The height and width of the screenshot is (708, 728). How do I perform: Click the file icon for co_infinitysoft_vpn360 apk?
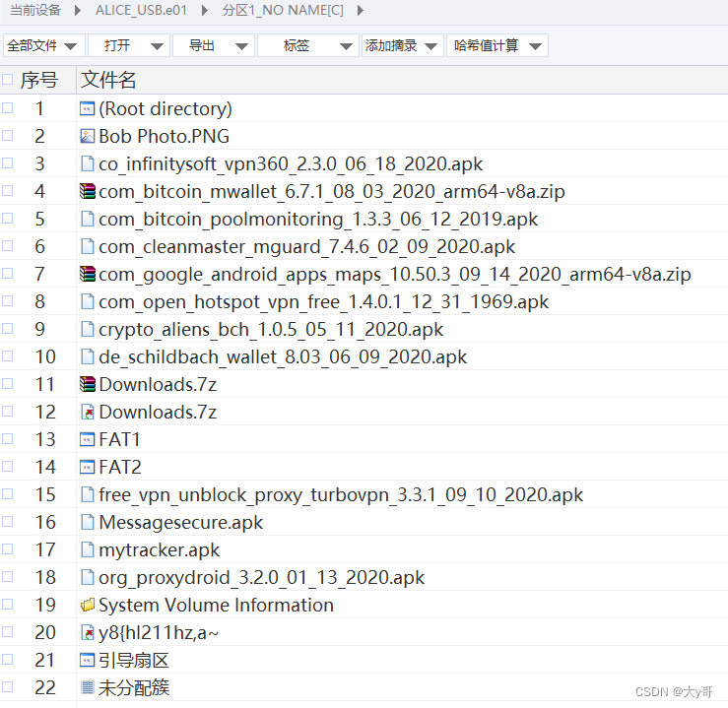pyautogui.click(x=88, y=163)
